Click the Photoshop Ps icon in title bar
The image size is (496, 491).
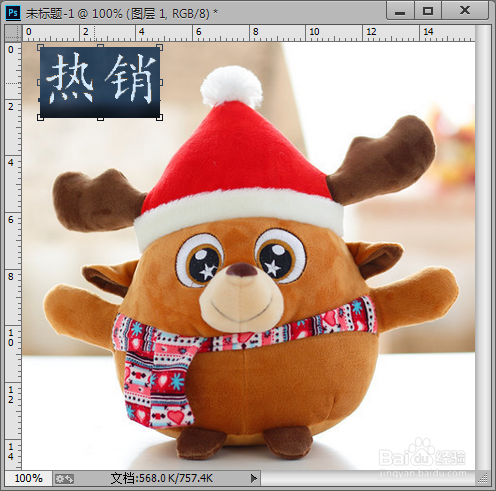coord(13,13)
